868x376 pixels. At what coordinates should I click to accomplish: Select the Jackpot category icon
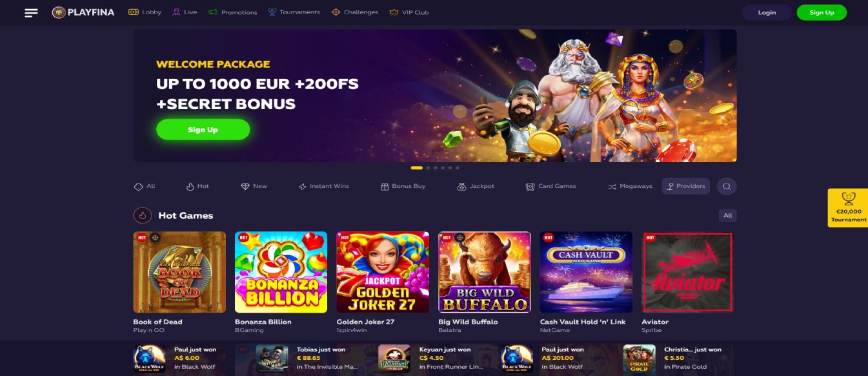(461, 186)
